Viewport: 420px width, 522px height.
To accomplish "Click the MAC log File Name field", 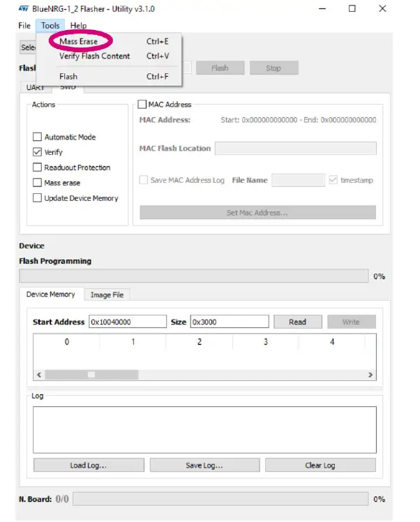I will 298,180.
